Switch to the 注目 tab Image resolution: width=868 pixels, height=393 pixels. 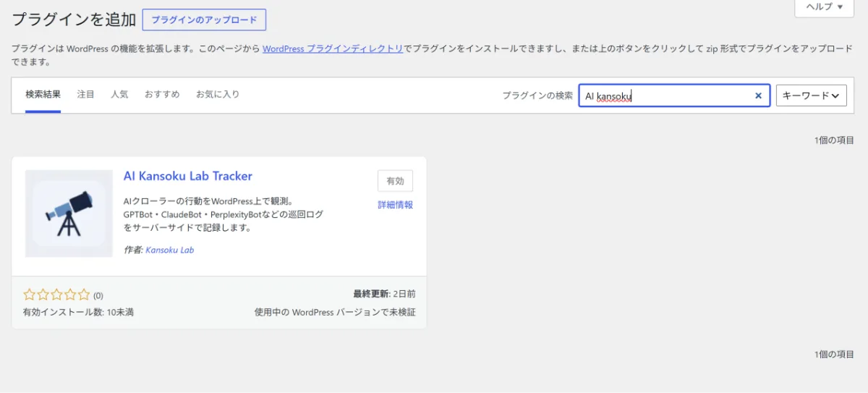[86, 94]
